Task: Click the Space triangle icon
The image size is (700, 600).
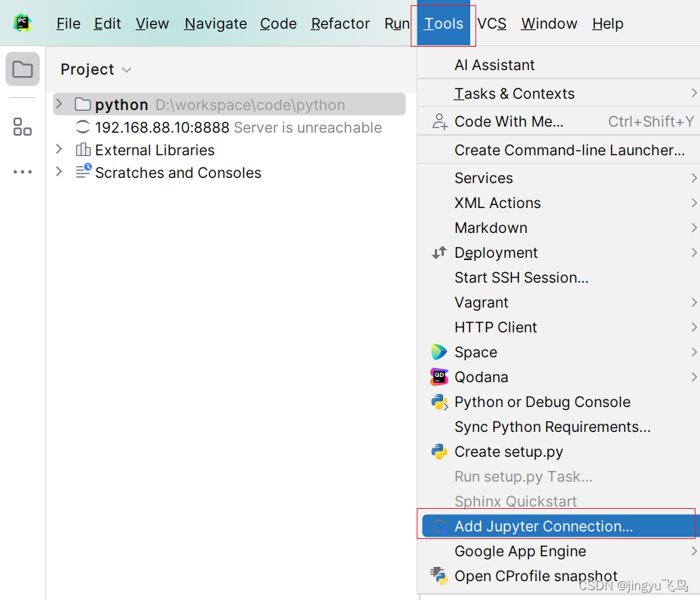Action: coord(439,352)
